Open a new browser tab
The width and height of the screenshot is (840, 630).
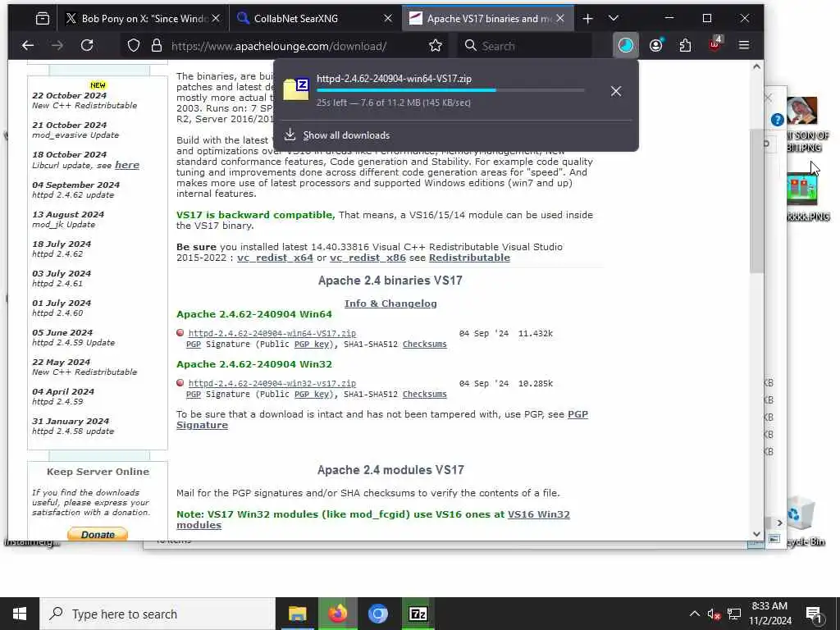(587, 19)
